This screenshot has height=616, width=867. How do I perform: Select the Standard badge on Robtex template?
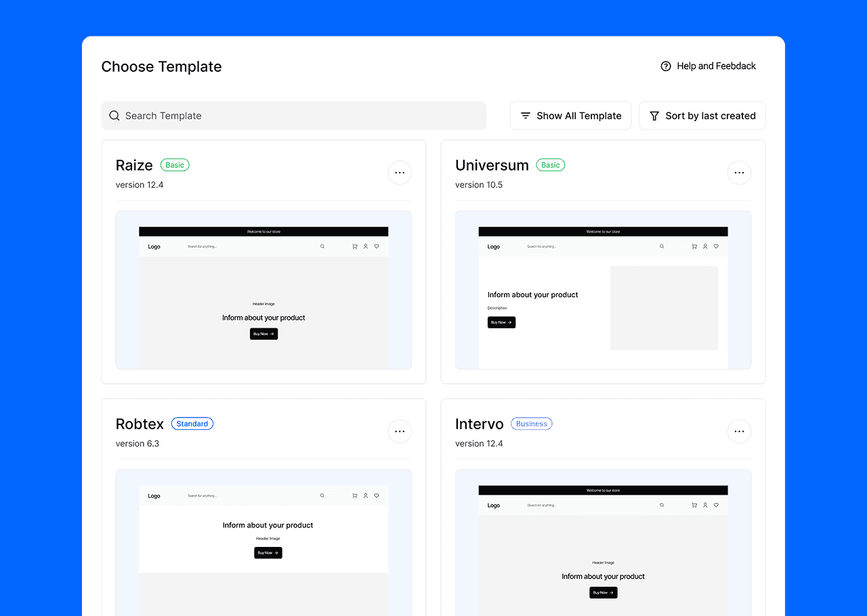coord(192,423)
